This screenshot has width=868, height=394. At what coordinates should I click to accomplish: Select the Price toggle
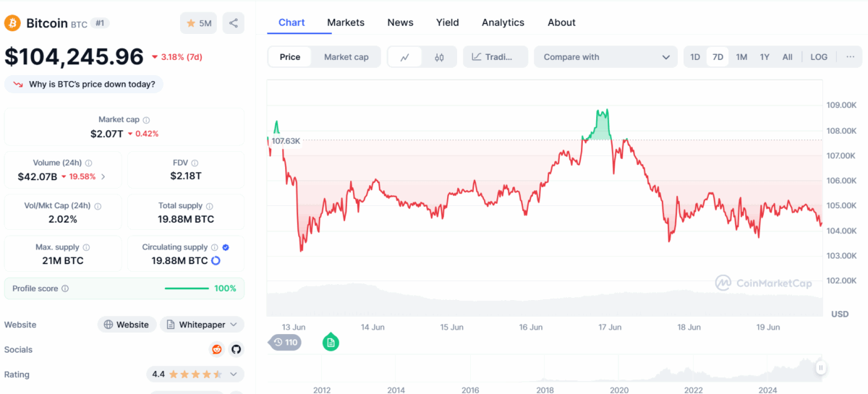tap(290, 57)
